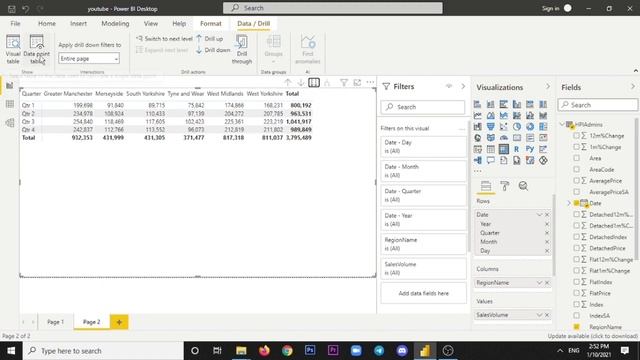Switch to the Home ribbon tab
This screenshot has height=360, width=640.
pos(47,24)
